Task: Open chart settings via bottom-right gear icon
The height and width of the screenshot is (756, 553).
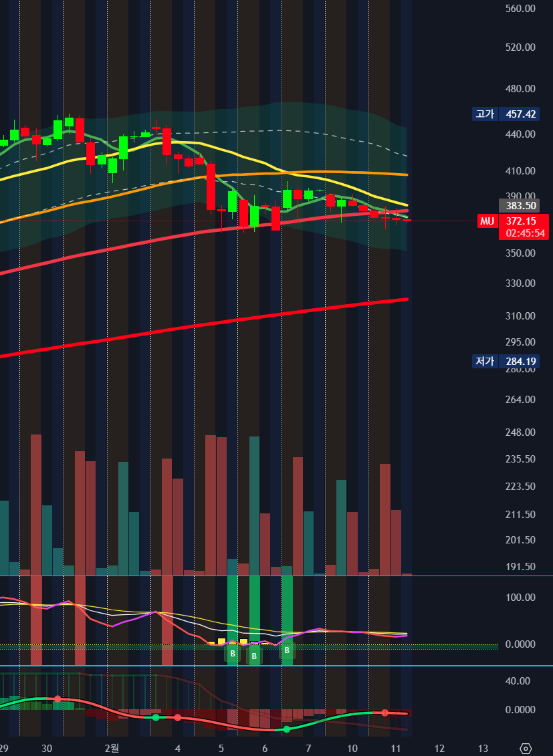Action: 526,748
